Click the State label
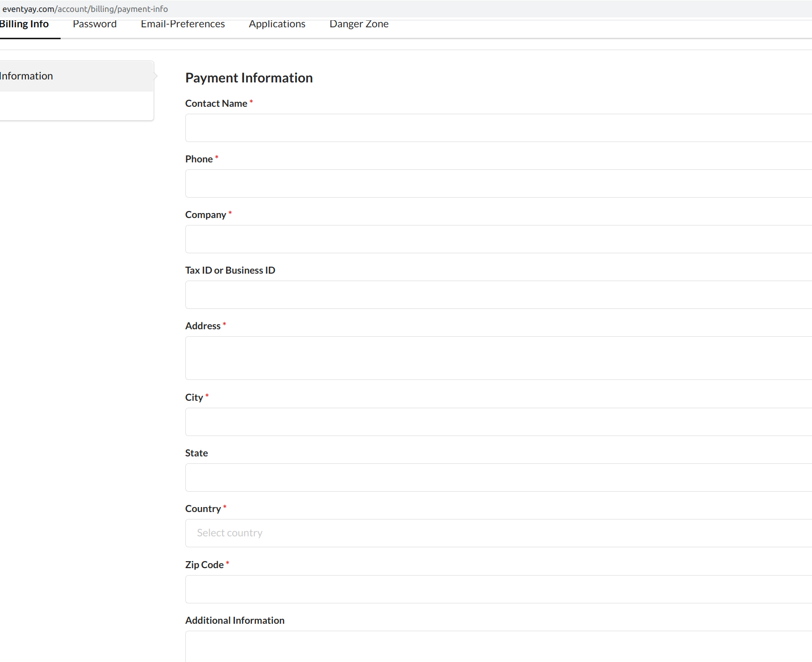The width and height of the screenshot is (812, 662). point(196,453)
